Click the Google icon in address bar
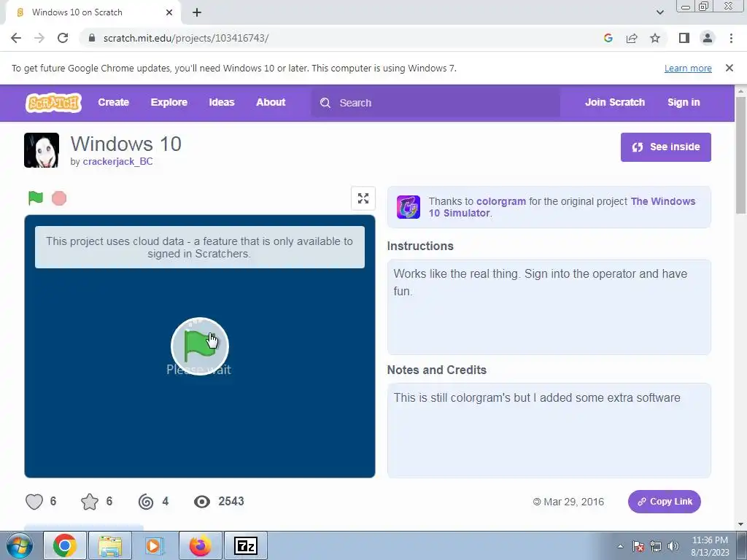The image size is (747, 560). pos(608,38)
